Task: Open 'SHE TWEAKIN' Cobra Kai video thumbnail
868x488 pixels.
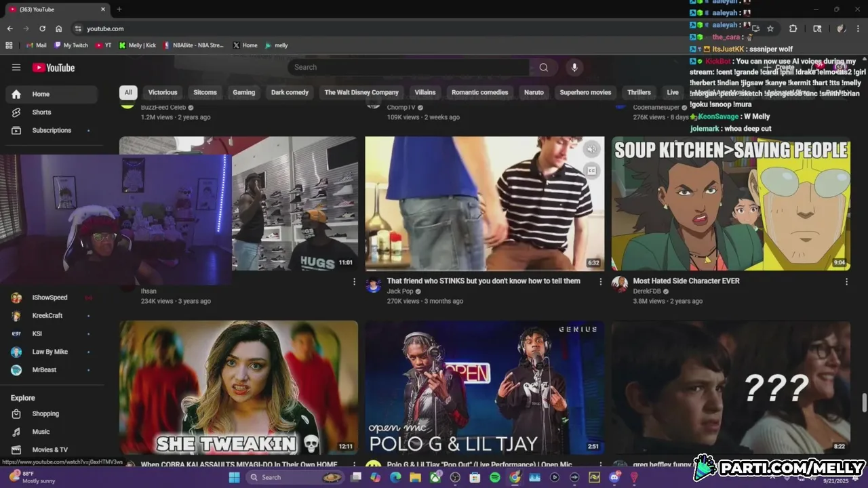Action: pyautogui.click(x=239, y=387)
